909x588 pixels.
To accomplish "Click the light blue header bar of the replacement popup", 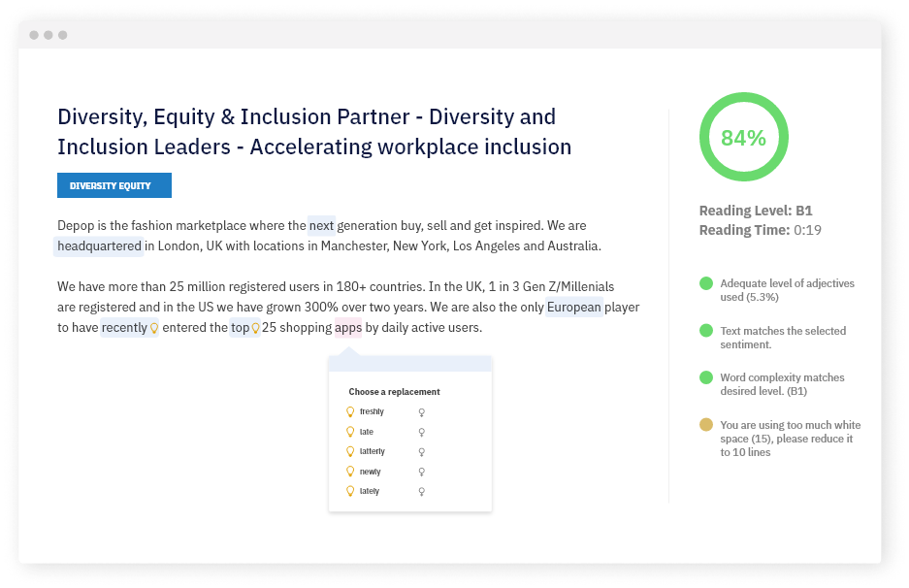I will pyautogui.click(x=409, y=364).
